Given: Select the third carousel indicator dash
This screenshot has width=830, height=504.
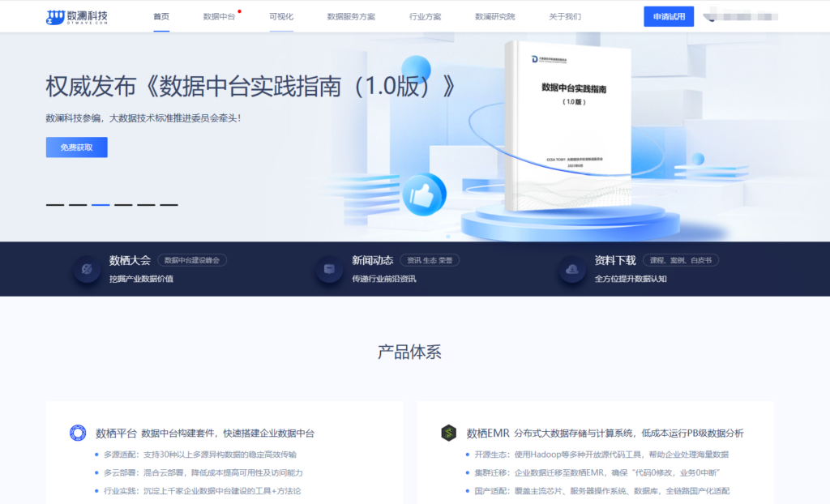Looking at the screenshot, I should [x=101, y=205].
